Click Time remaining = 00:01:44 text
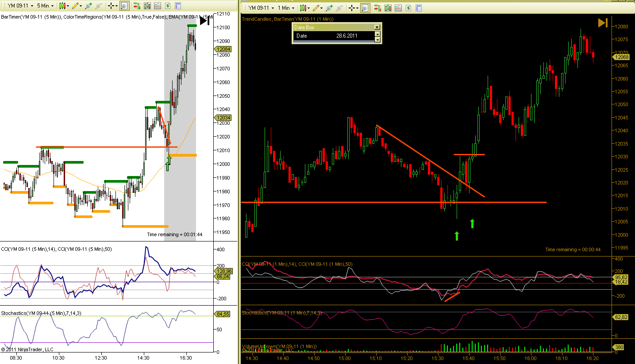 click(175, 234)
